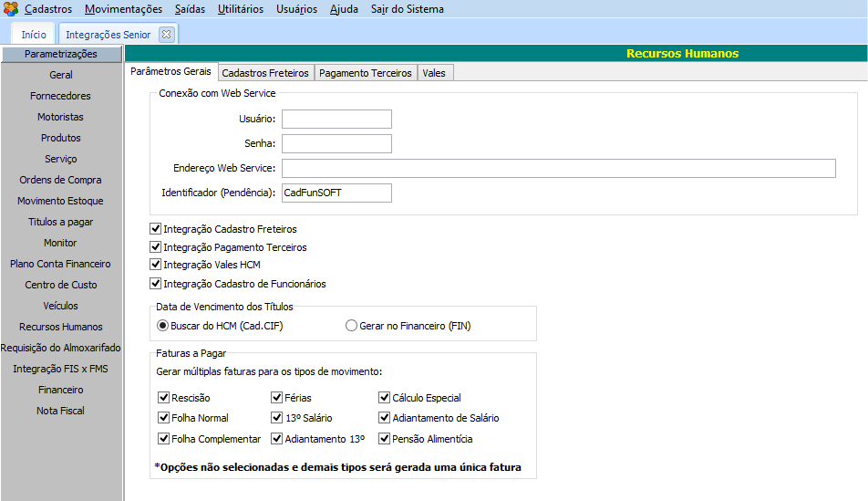Toggle Integração Cadastro Freteiros checkbox
Viewport: 868px width, 501px height.
coord(156,229)
